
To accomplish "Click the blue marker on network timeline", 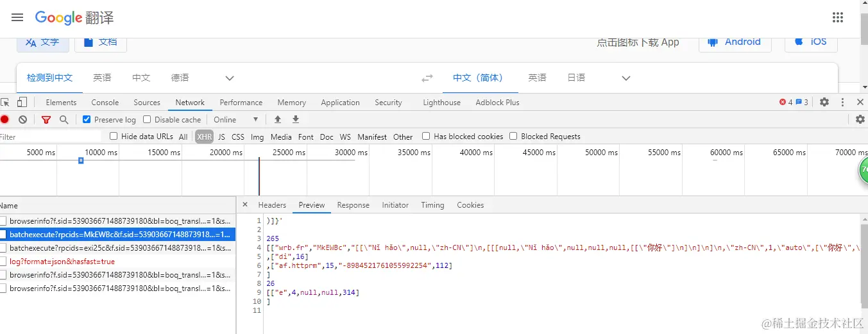I will coord(81,160).
